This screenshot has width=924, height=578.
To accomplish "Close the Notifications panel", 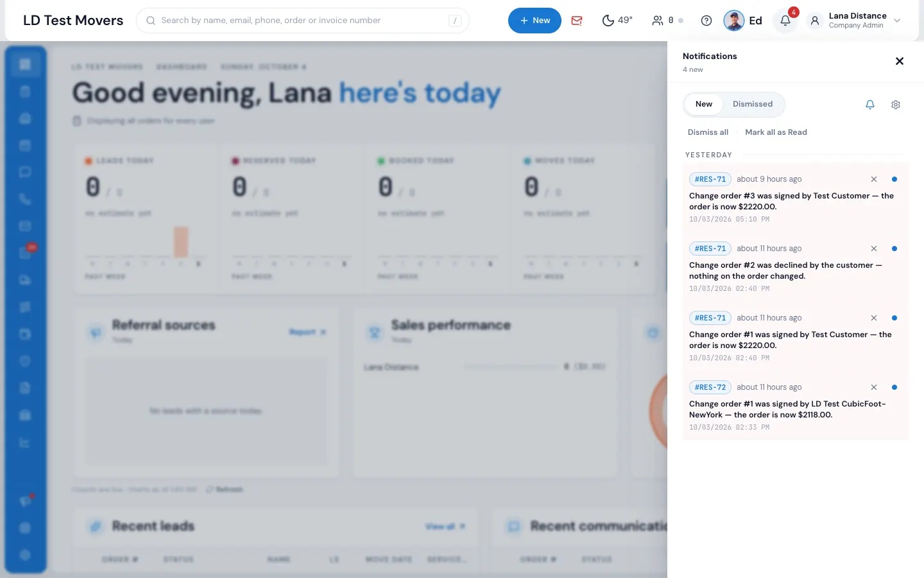I will tap(900, 61).
